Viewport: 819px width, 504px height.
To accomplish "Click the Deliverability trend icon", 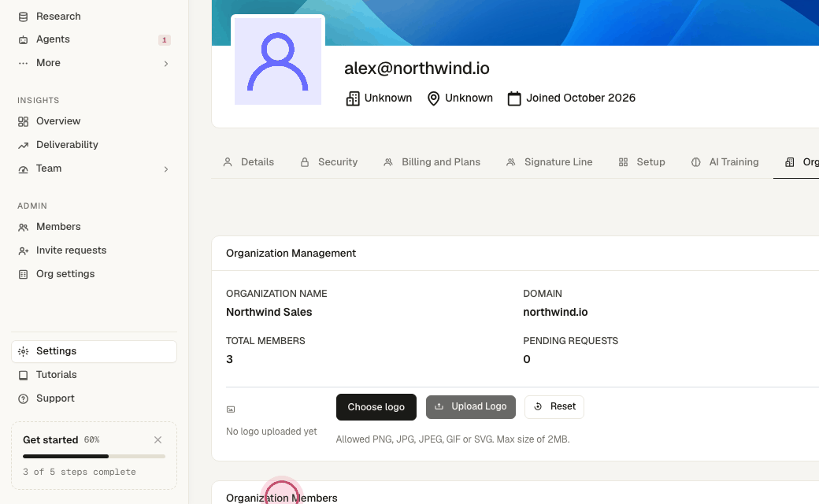I will tap(23, 145).
